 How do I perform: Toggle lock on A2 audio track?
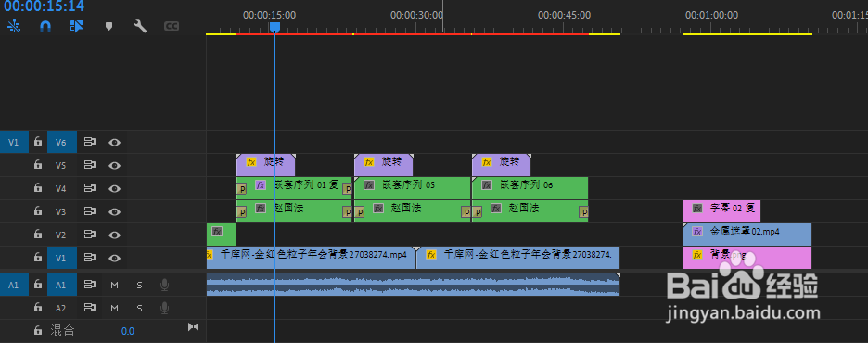tap(38, 308)
